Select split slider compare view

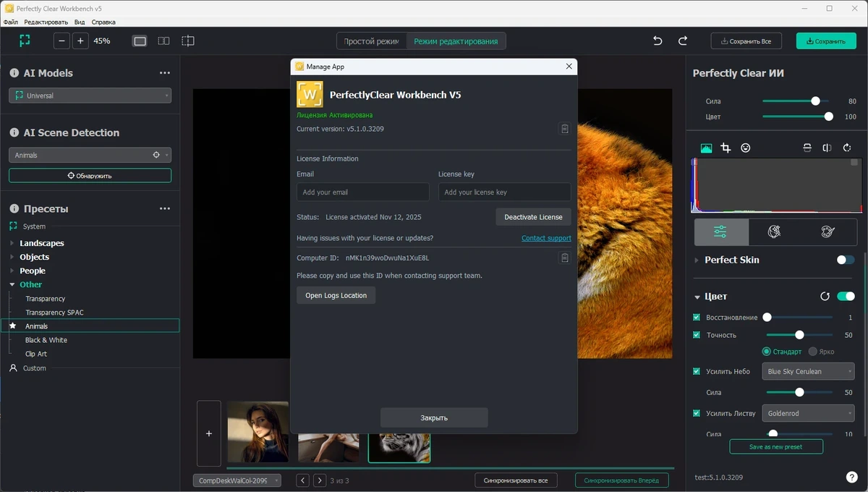pyautogui.click(x=187, y=41)
